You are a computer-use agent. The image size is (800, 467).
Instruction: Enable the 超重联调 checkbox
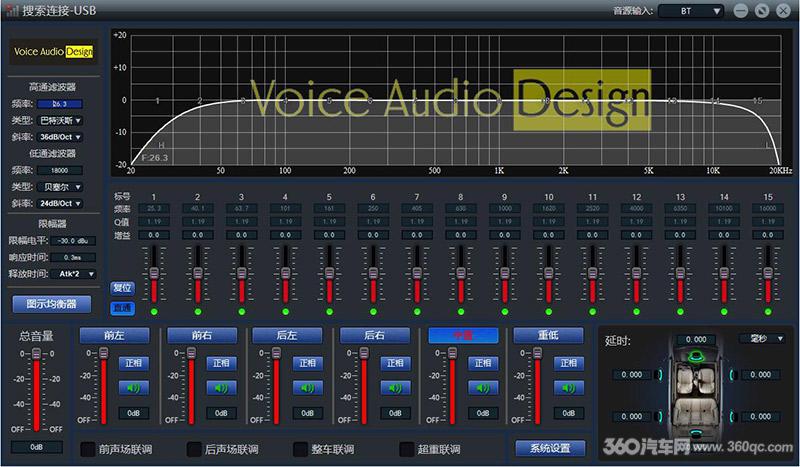(407, 449)
